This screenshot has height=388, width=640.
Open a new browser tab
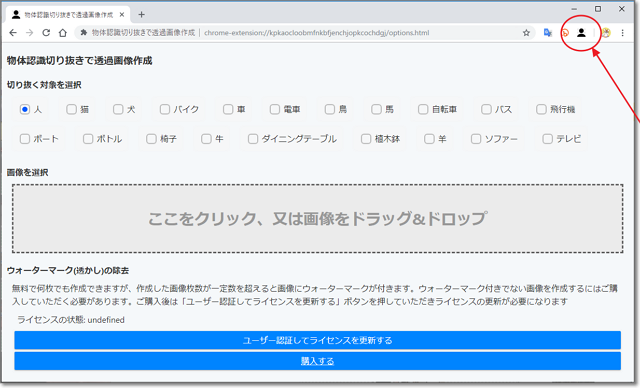pos(141,15)
